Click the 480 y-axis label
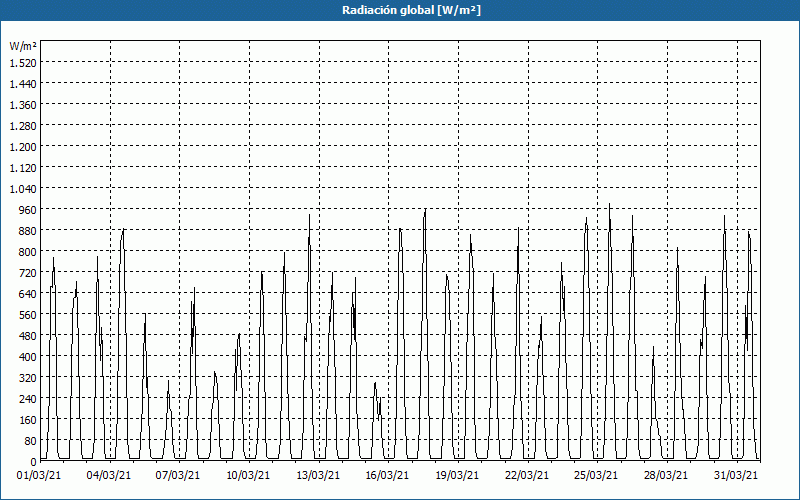The width and height of the screenshot is (800, 500). tap(28, 336)
